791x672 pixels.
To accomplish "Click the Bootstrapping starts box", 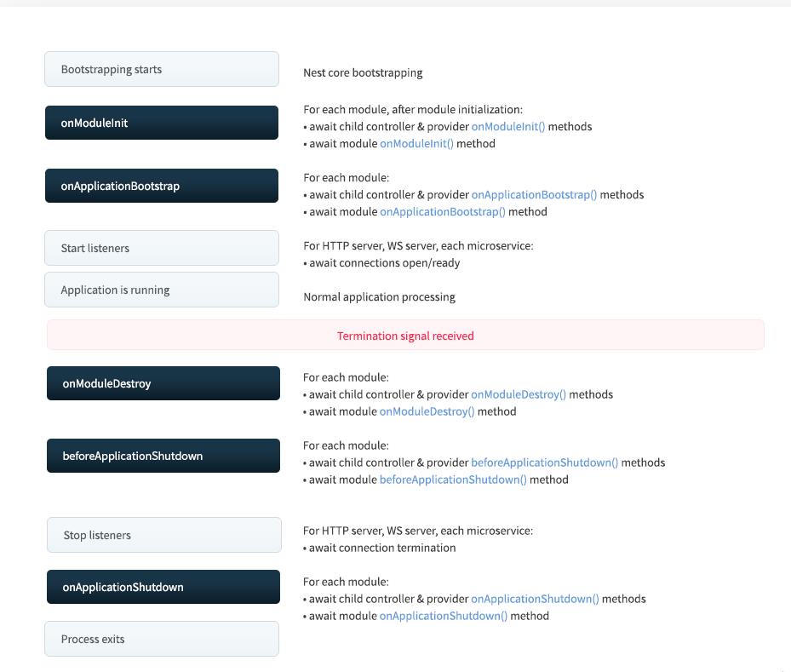I will tap(162, 69).
